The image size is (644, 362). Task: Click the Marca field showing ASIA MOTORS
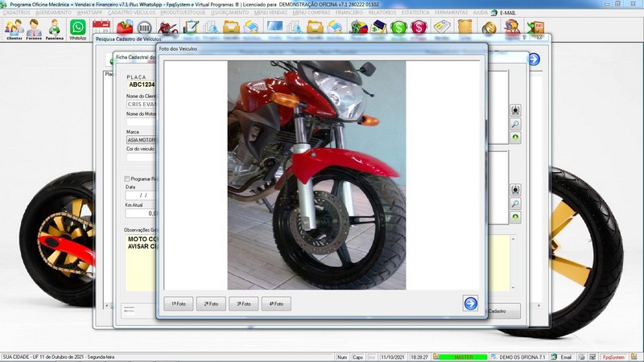tap(142, 140)
